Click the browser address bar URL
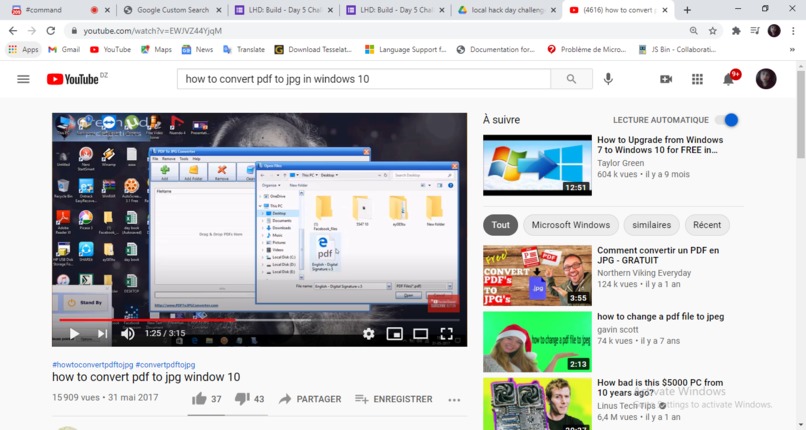The width and height of the screenshot is (806, 430). [x=153, y=31]
